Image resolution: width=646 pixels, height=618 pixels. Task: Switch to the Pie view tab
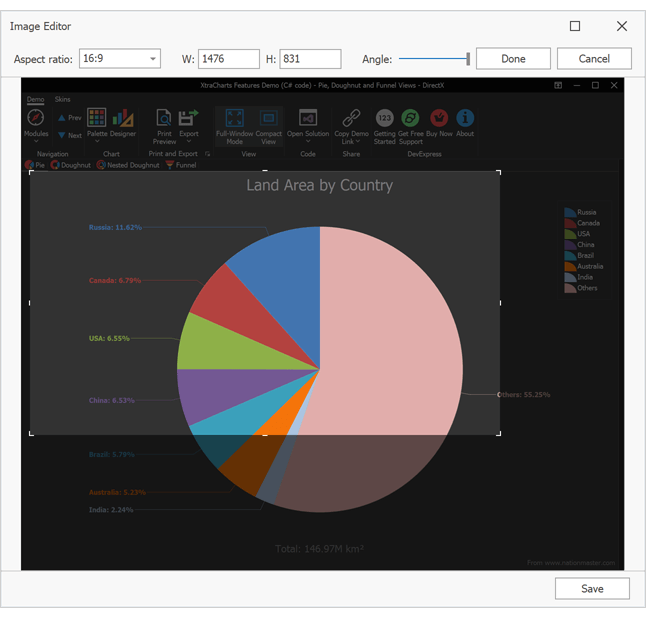(35, 165)
